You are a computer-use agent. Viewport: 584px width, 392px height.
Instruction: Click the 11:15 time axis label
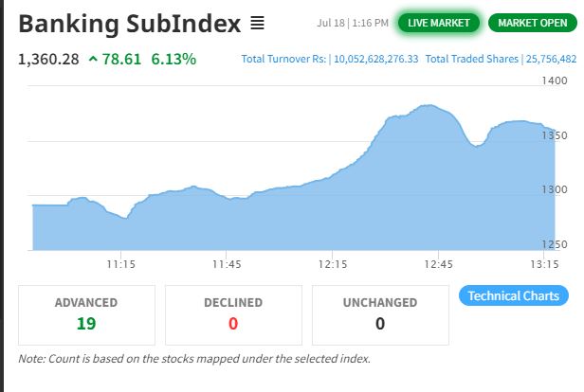click(x=120, y=264)
